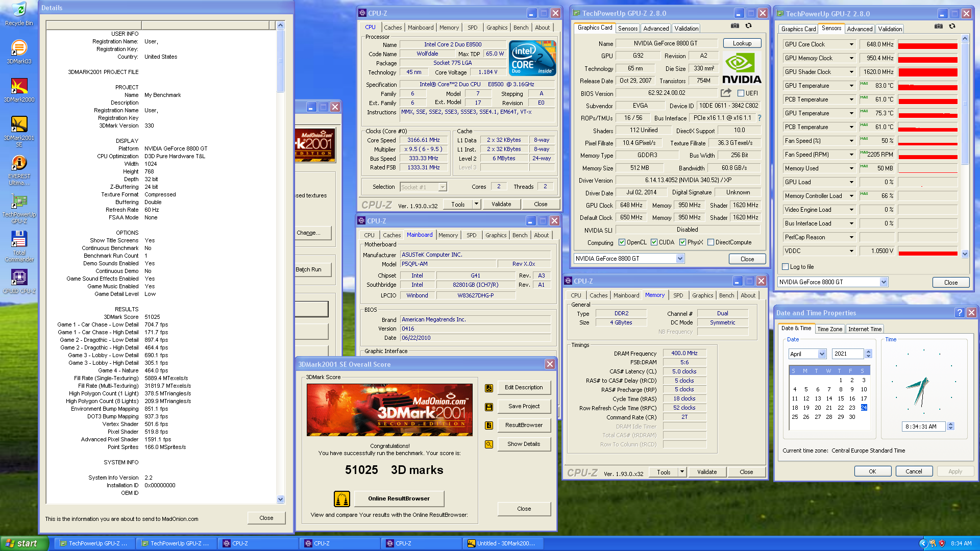Click Save Project floppy icon in 3DMark window
This screenshot has height=551, width=980.
click(x=488, y=407)
